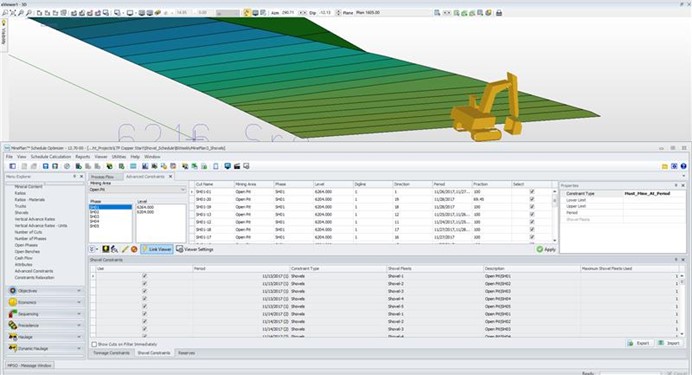Expand the Objectives section chevron

tap(79, 291)
